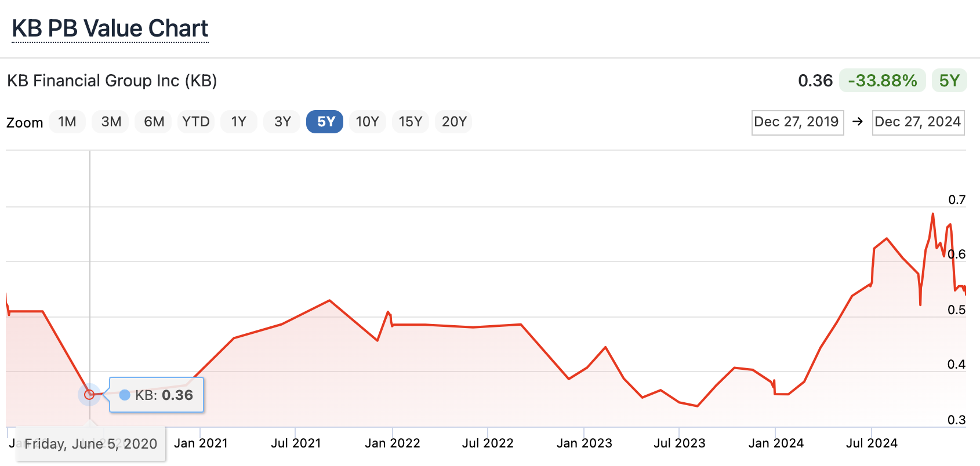Click the KB: 0.36 tooltip box
Screen dimensions: 980x466
(x=157, y=395)
